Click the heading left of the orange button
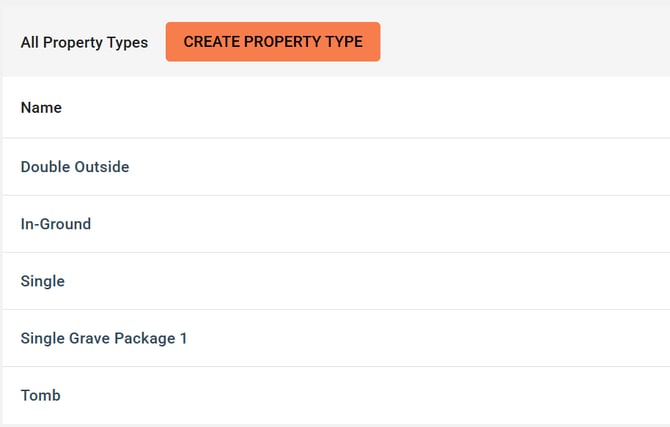Image resolution: width=670 pixels, height=427 pixels. [x=84, y=43]
